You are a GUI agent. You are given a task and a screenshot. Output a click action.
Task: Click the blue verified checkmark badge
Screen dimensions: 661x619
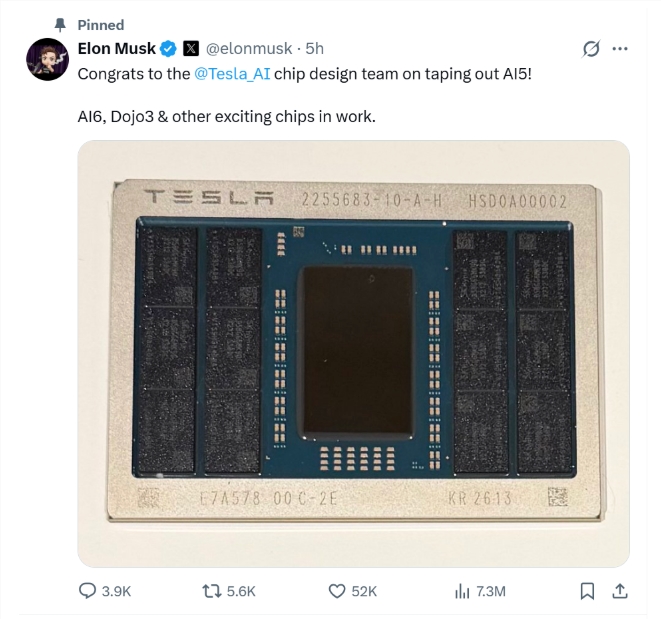(169, 48)
